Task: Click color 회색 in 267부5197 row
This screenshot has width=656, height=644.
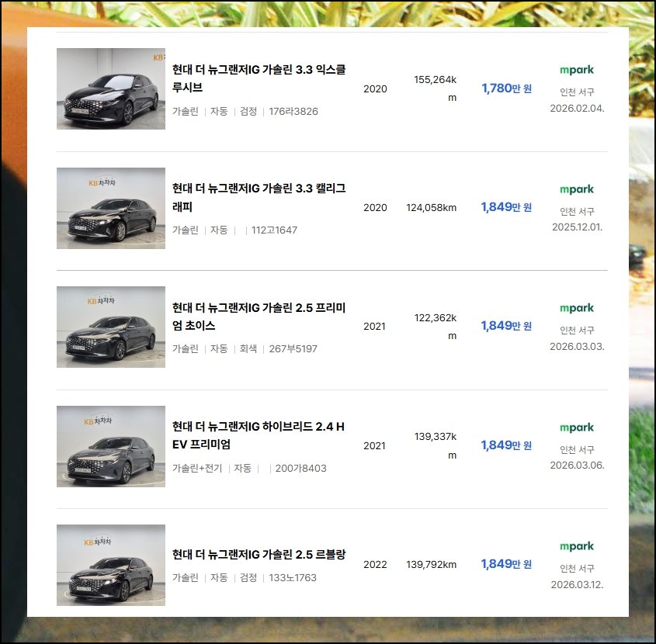Action: [248, 348]
